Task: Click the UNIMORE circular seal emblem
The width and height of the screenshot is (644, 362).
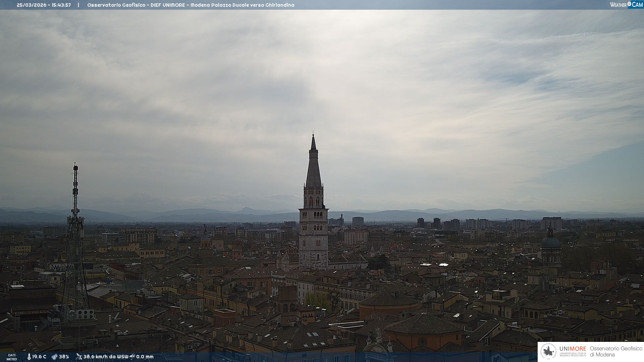Action: point(549,352)
